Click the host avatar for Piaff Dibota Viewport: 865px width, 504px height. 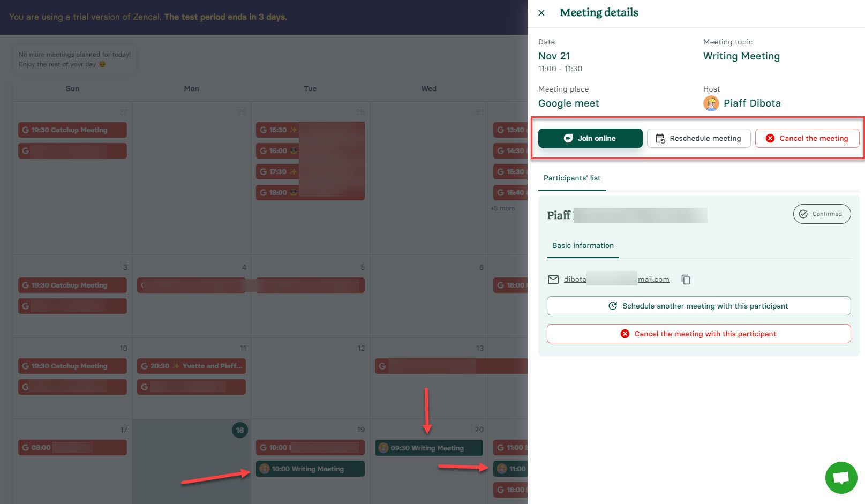pos(711,103)
